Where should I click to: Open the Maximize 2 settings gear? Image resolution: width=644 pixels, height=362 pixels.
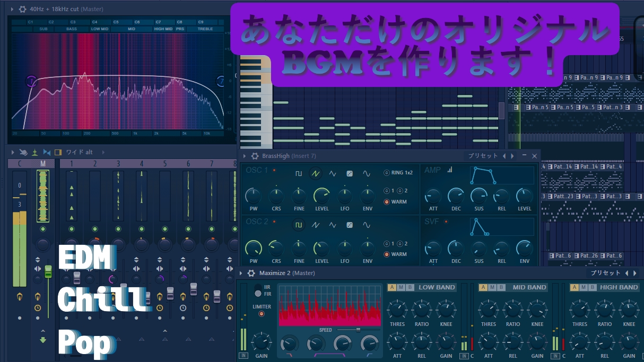[x=251, y=272]
